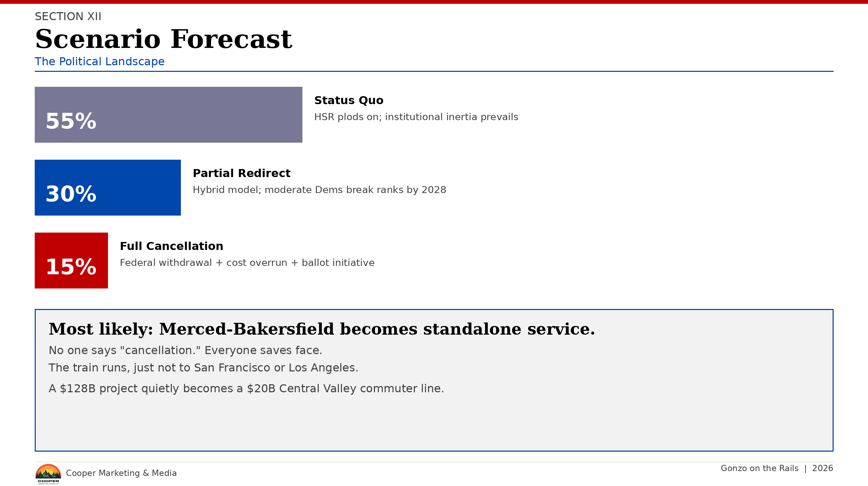Select the Status Quo heading
This screenshot has width=868, height=486.
point(349,100)
